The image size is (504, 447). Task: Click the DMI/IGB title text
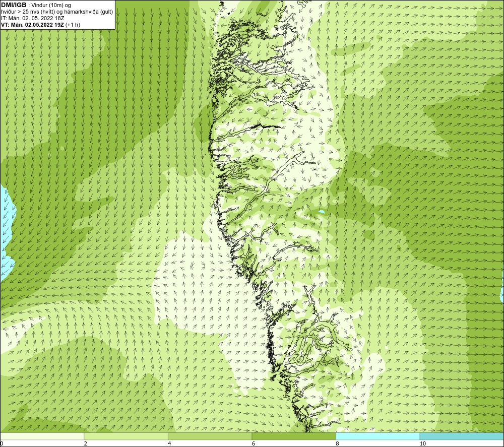[x=14, y=5]
